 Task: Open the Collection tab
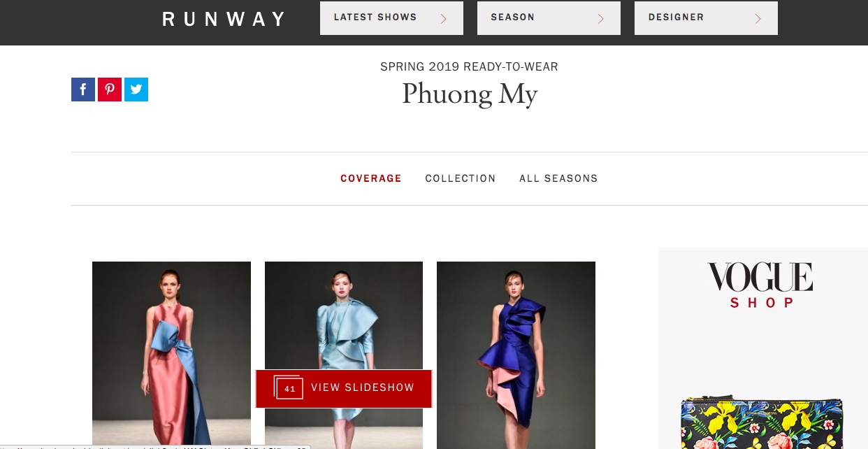point(461,178)
